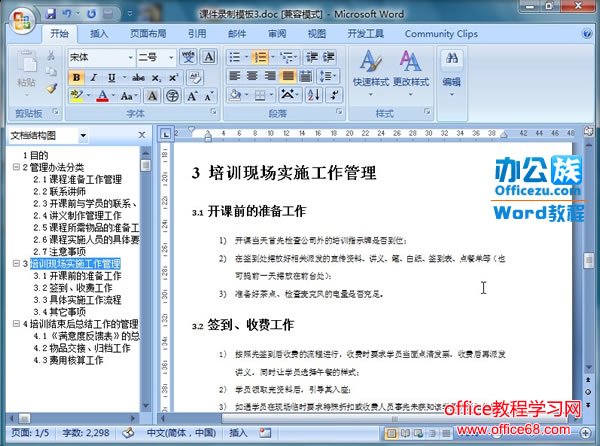Click the bullets list icon
This screenshot has height=446, width=600.
click(235, 57)
